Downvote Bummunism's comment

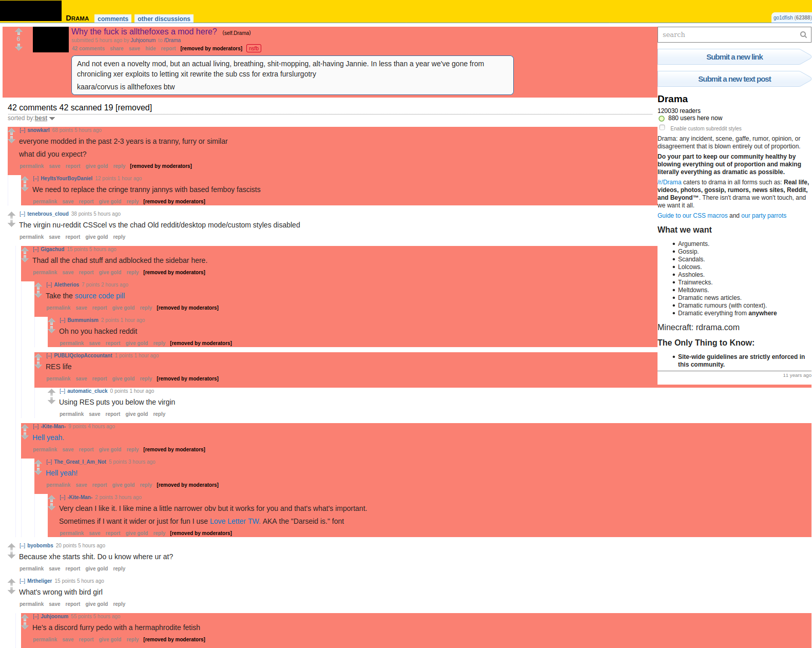click(x=51, y=330)
